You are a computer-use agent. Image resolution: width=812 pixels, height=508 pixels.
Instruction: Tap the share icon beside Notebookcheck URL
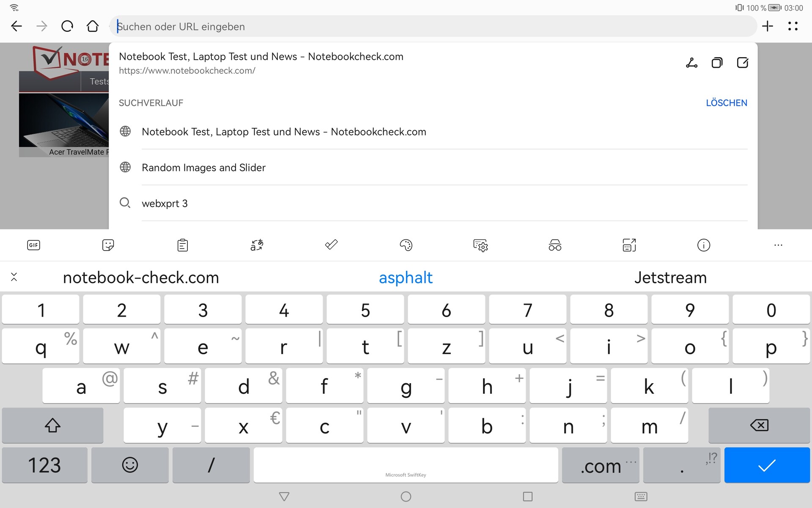[691, 63]
